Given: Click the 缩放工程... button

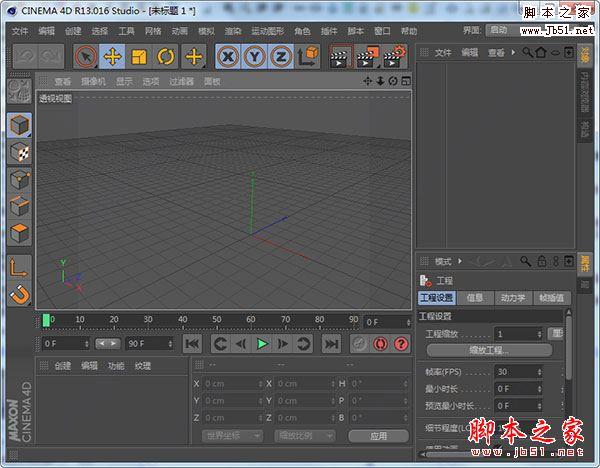Looking at the screenshot, I should (x=489, y=351).
